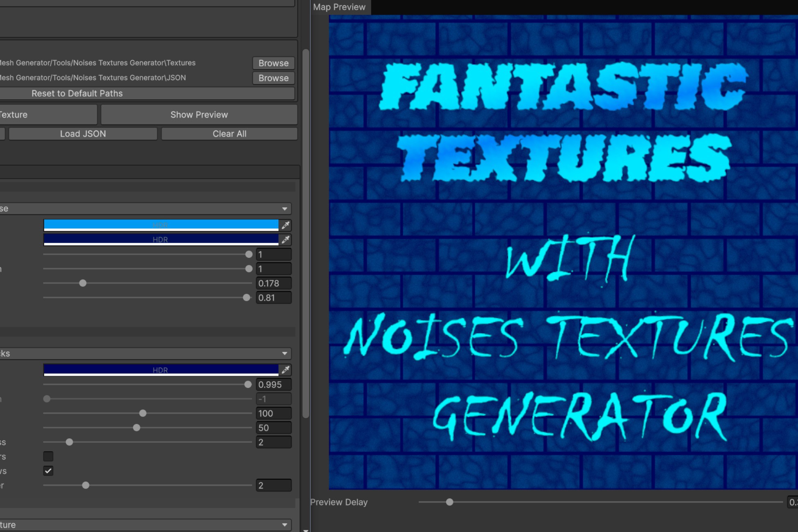This screenshot has width=798, height=532.
Task: Click the vertical scrollbar of the settings panel
Action: (306, 233)
